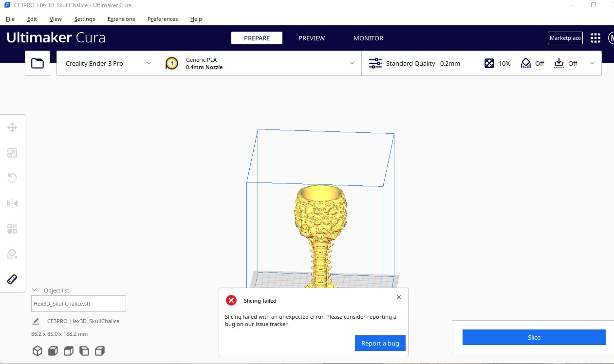
Task: Open per-model settings tool
Action: (x=12, y=229)
